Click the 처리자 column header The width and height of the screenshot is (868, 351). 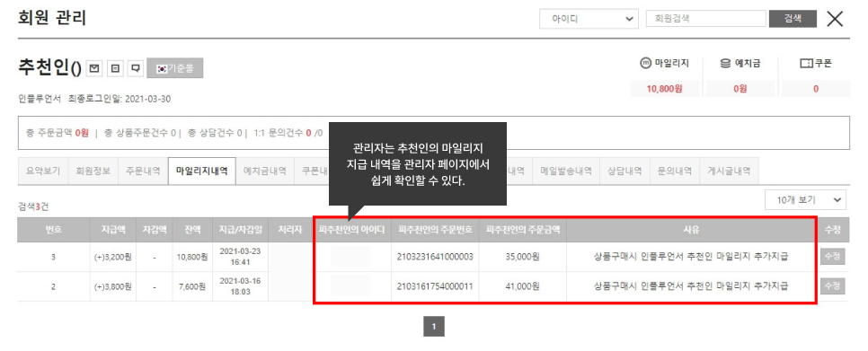tap(290, 230)
